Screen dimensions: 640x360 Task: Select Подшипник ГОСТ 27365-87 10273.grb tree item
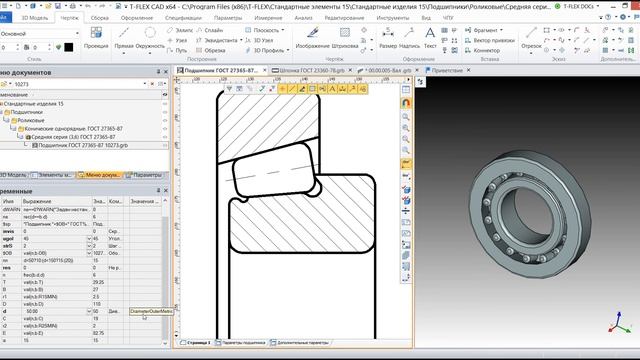(83, 145)
